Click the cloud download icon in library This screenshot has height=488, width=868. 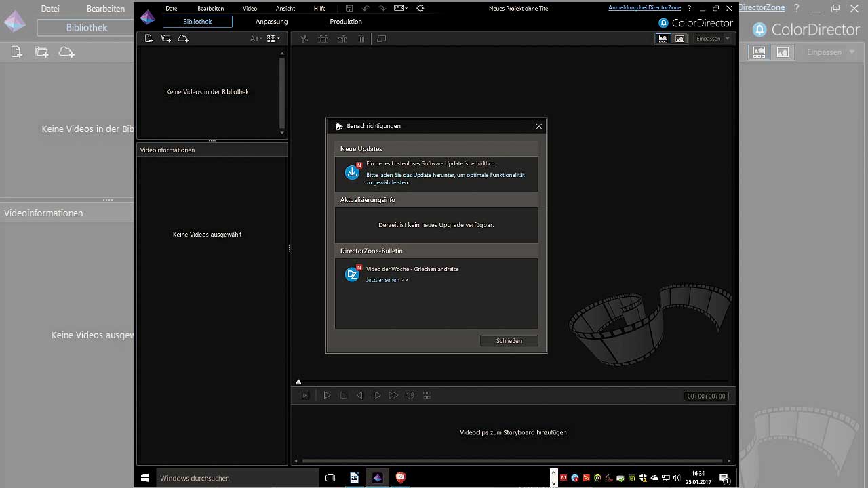click(x=183, y=39)
